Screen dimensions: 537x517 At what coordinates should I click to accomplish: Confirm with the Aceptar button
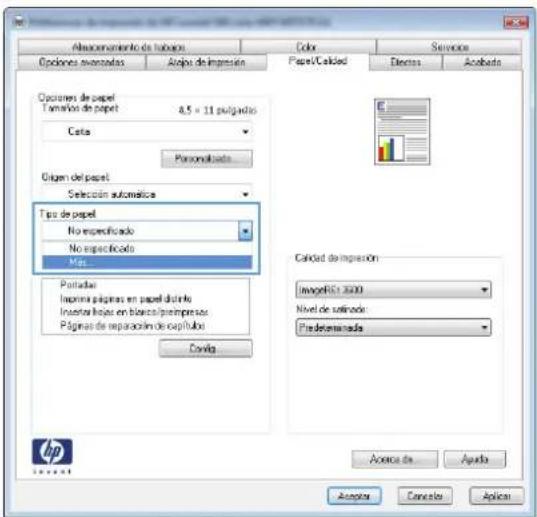click(354, 496)
